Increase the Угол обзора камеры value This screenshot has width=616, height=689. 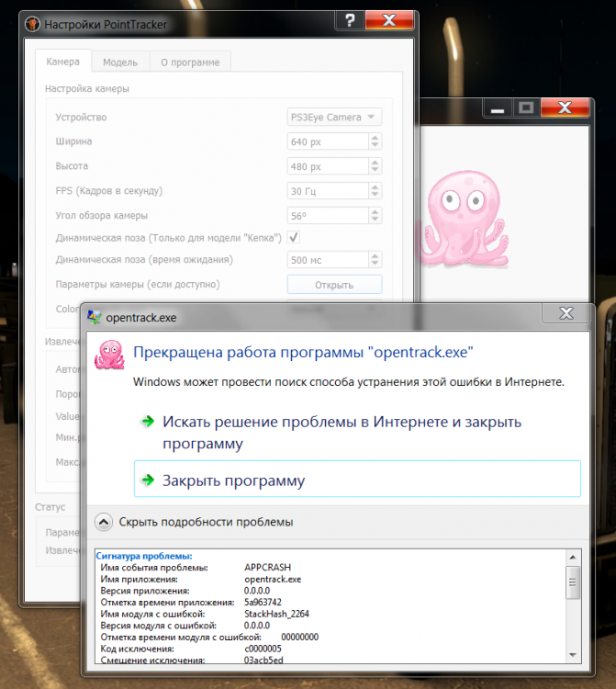375,211
